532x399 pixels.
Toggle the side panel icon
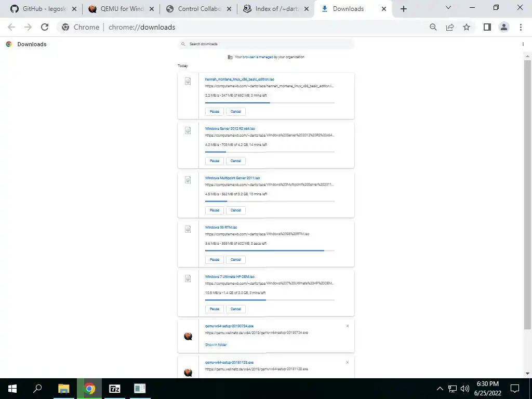point(487,27)
